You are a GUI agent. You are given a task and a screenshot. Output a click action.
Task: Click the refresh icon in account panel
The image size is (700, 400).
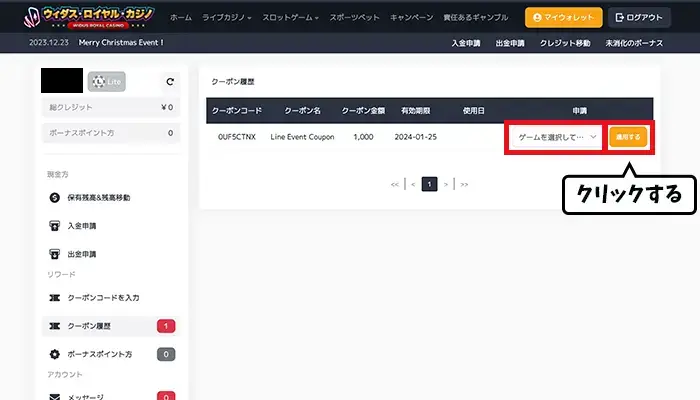click(170, 82)
